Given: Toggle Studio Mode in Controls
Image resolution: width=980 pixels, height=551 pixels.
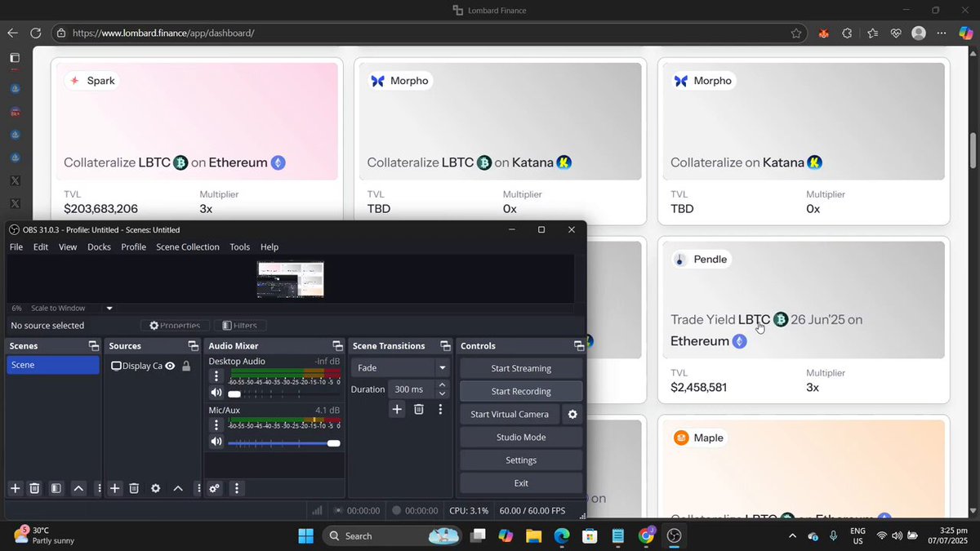Looking at the screenshot, I should (x=521, y=437).
